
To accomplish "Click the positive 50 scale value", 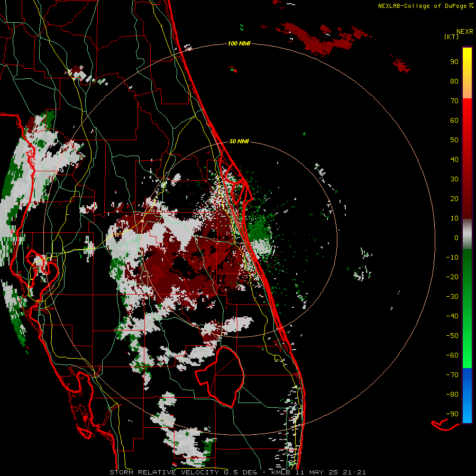I will (x=454, y=140).
